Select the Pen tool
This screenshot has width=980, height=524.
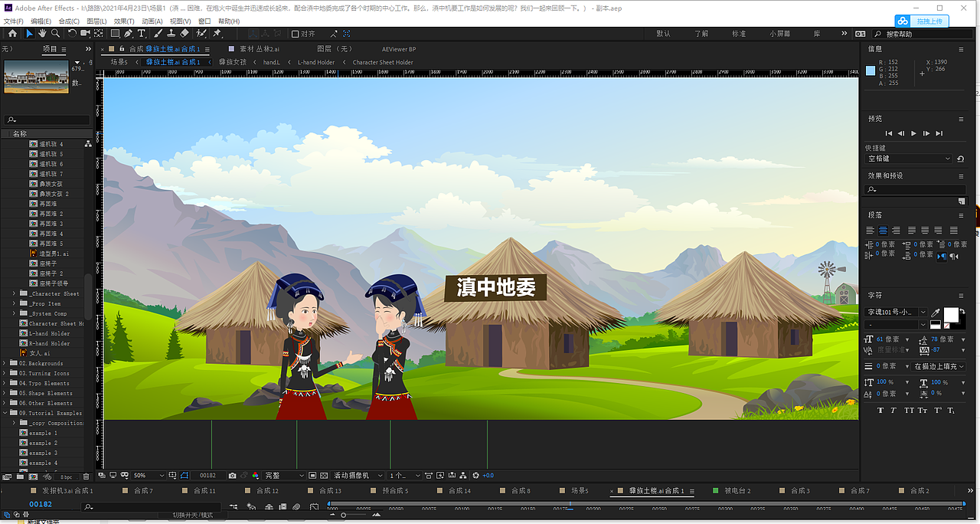click(x=128, y=34)
